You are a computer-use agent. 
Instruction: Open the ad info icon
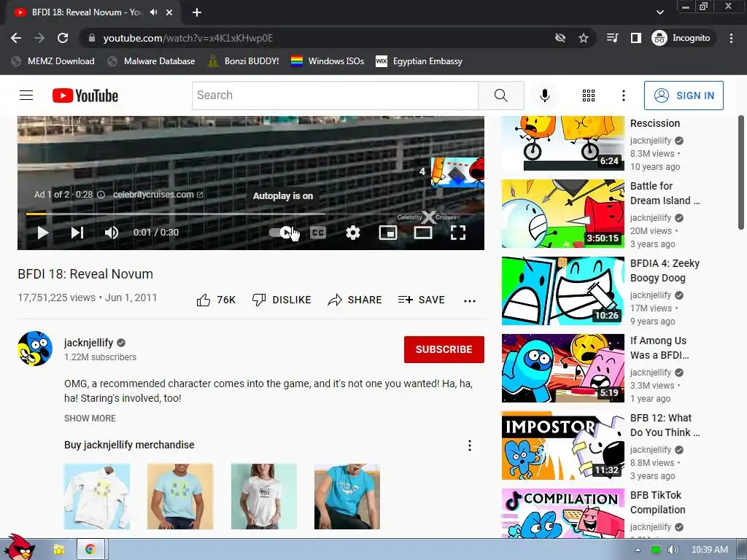pyautogui.click(x=101, y=194)
